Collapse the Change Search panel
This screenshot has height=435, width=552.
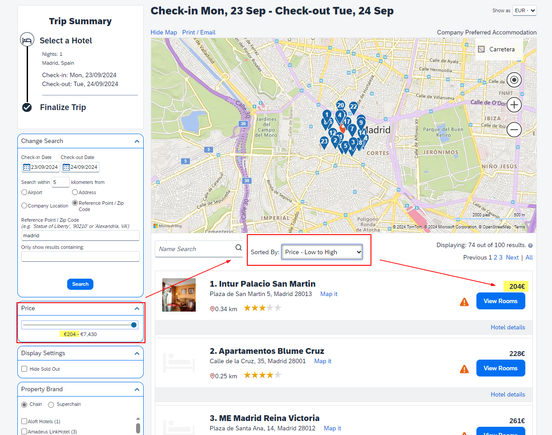coord(137,141)
